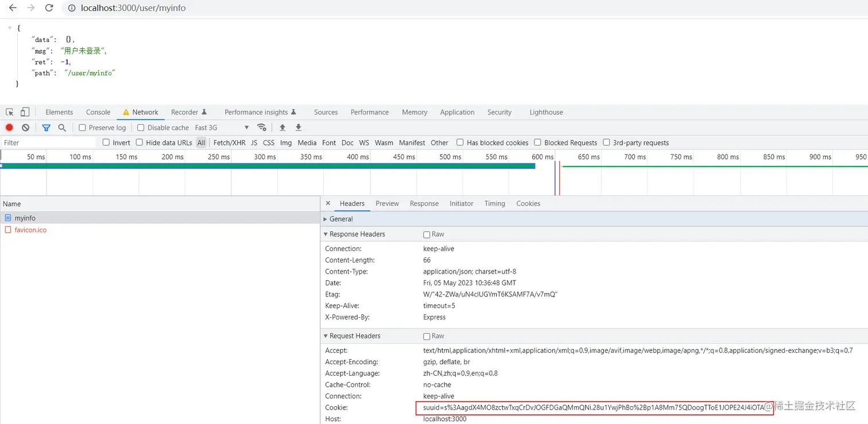Toggle the device toolbar

click(x=25, y=112)
